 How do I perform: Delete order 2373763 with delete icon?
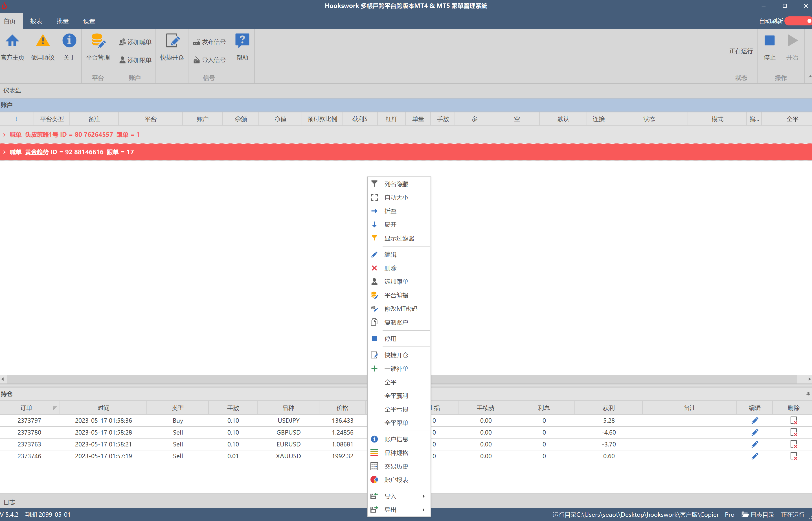(x=794, y=444)
